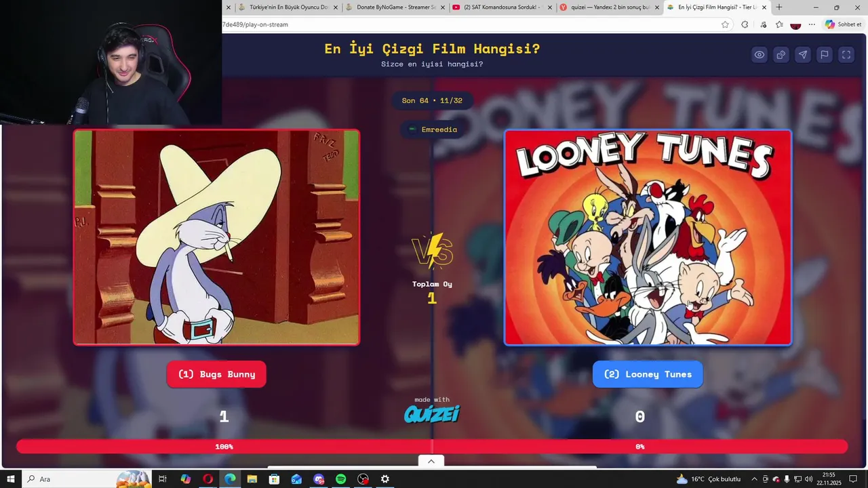Open the favorites list icon
The width and height of the screenshot is (868, 488).
(x=779, y=24)
